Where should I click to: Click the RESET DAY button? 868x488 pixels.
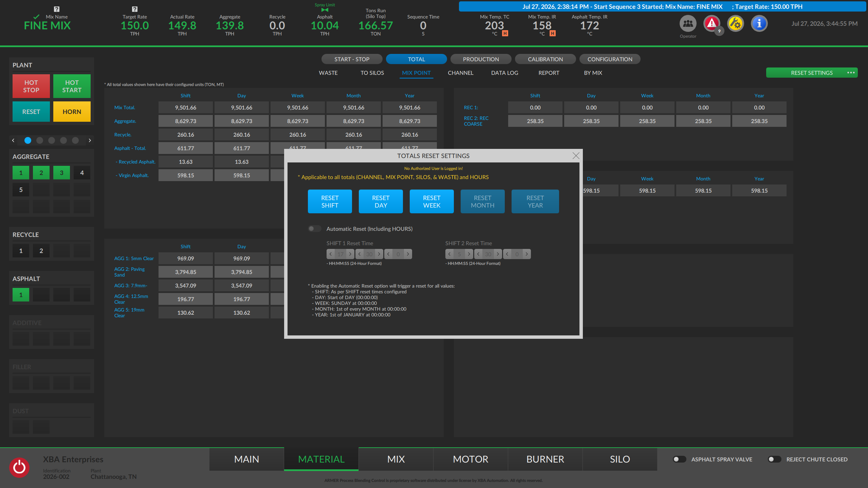coord(381,201)
